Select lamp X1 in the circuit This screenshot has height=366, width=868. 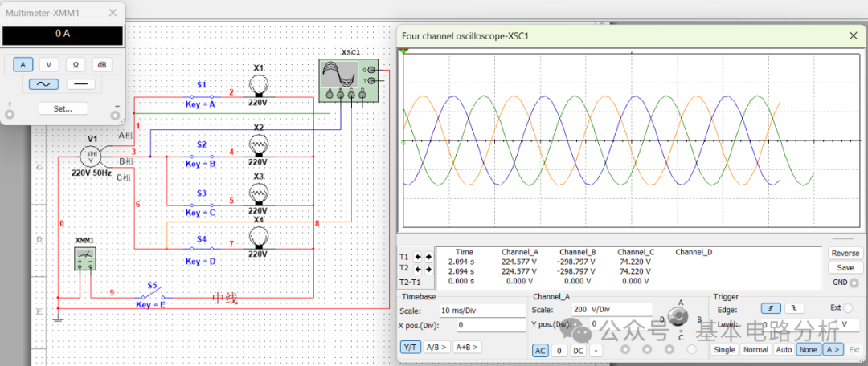tap(258, 86)
